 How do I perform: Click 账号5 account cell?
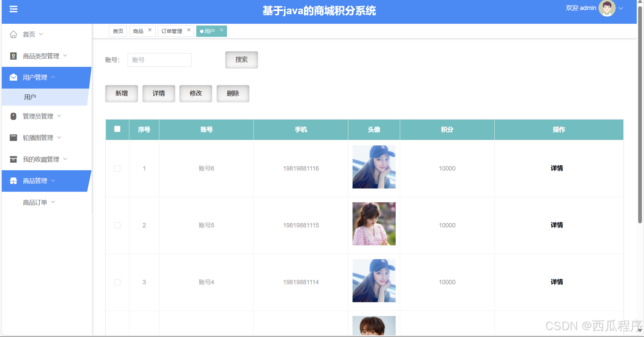coord(206,225)
